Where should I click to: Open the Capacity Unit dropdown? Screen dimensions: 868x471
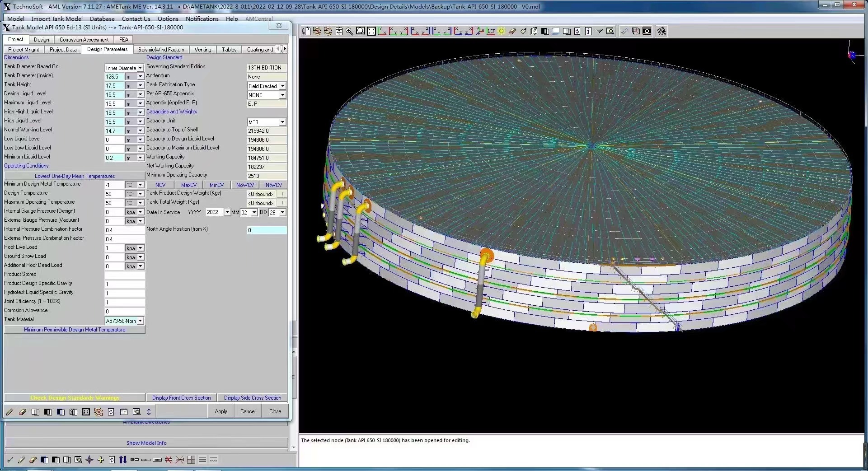pos(282,122)
